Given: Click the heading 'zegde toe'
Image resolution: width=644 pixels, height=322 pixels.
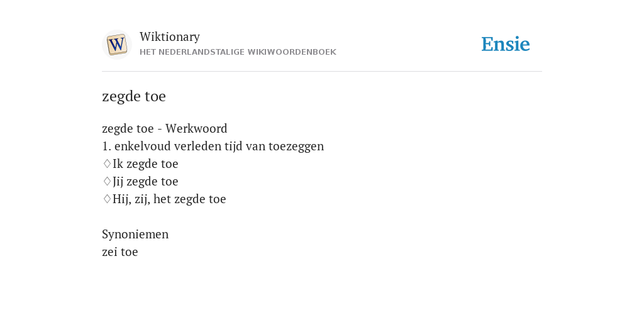Looking at the screenshot, I should (134, 96).
